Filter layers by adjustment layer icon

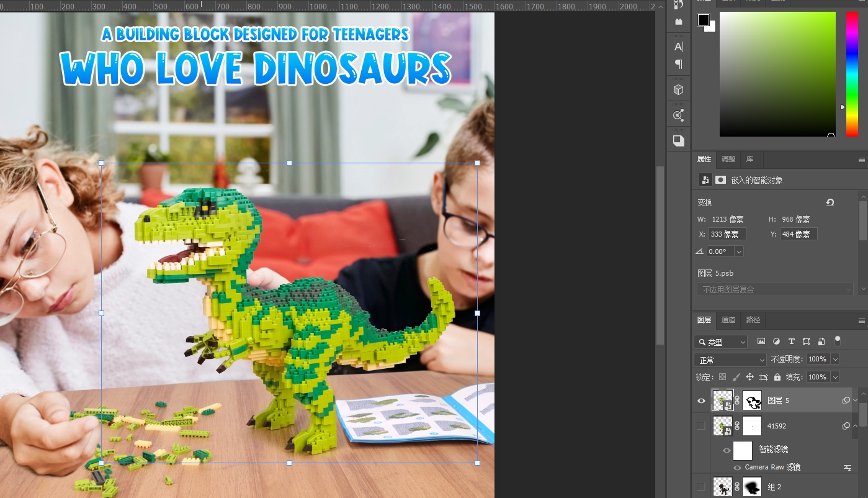pos(776,342)
